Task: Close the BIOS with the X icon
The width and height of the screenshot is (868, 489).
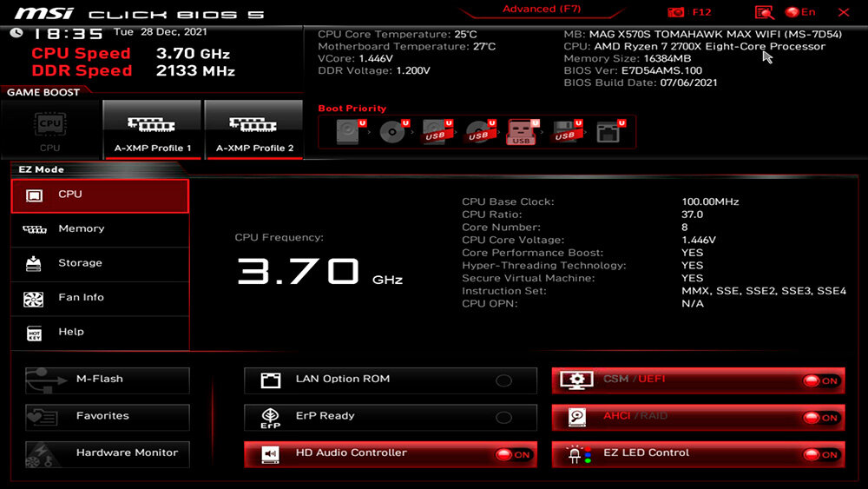Action: [844, 12]
